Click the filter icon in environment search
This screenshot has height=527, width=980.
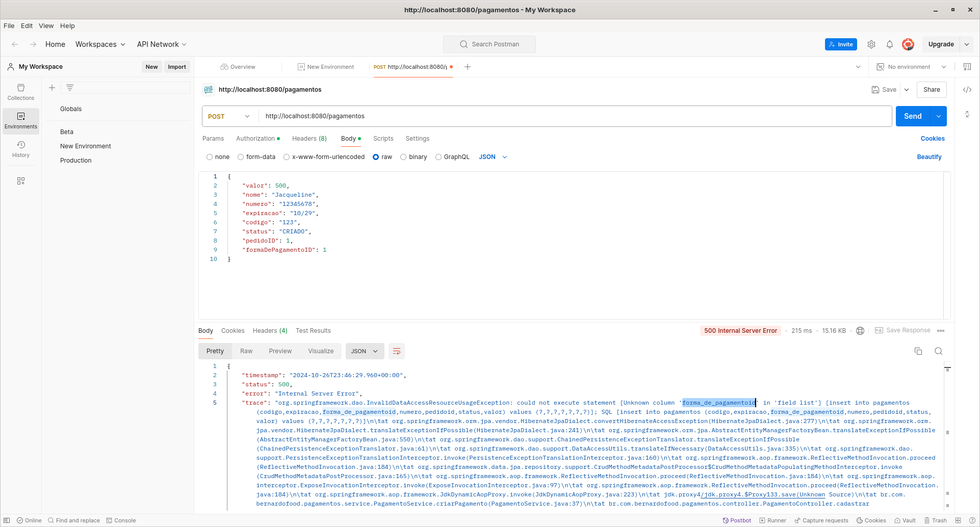tap(70, 88)
